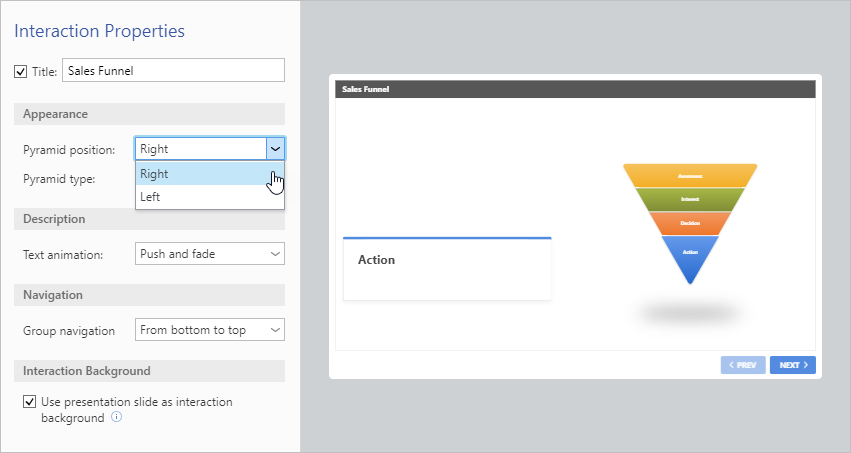Open the Text animation dropdown
Viewport: 851px width, 453px height.
pos(209,254)
